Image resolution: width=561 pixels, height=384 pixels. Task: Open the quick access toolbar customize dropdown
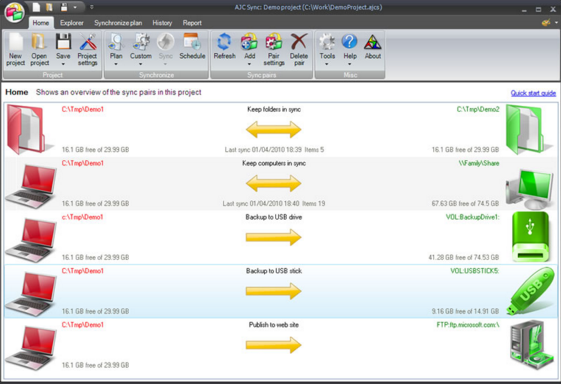pos(92,7)
